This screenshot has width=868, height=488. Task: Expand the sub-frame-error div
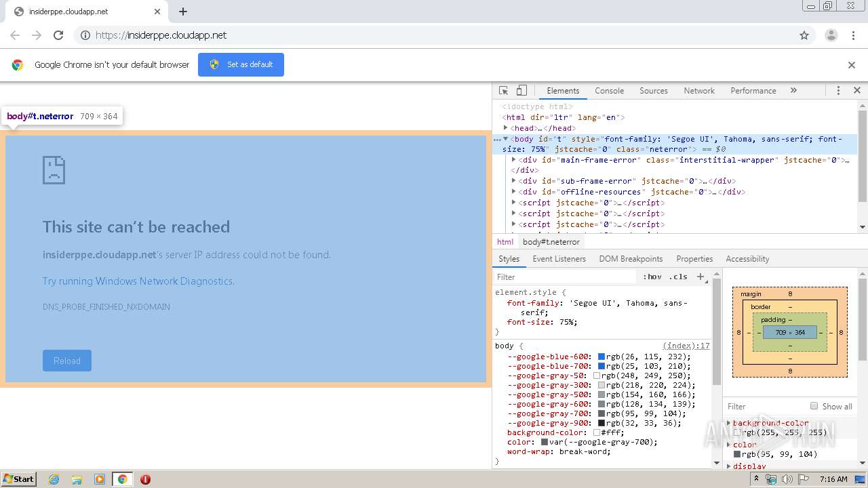[x=513, y=181]
